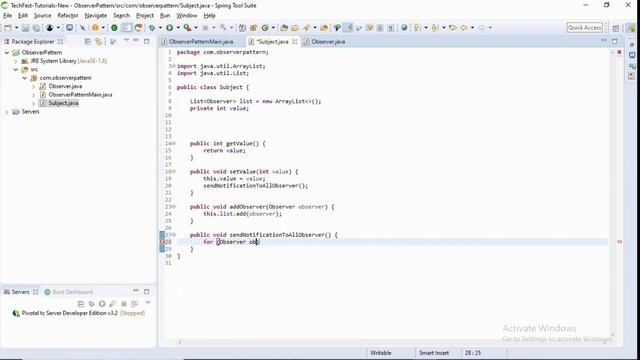Click the Debug bug toolbar icon
The height and width of the screenshot is (360, 640).
coord(152,28)
